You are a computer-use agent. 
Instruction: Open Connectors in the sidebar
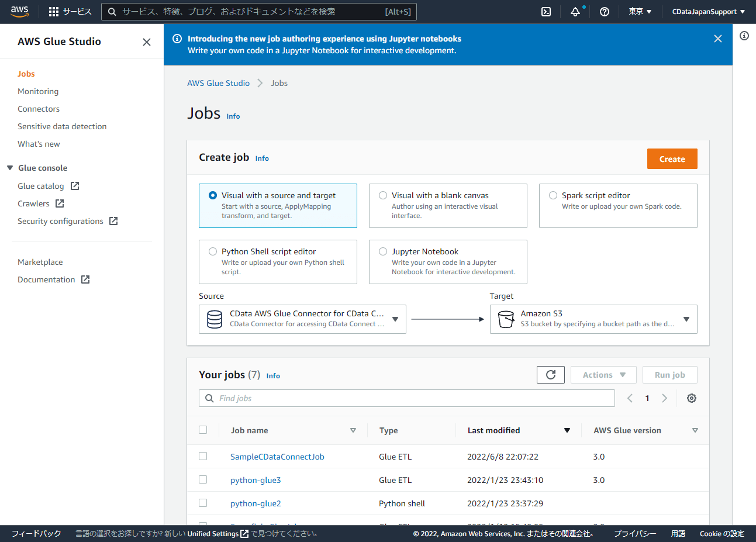pos(39,109)
